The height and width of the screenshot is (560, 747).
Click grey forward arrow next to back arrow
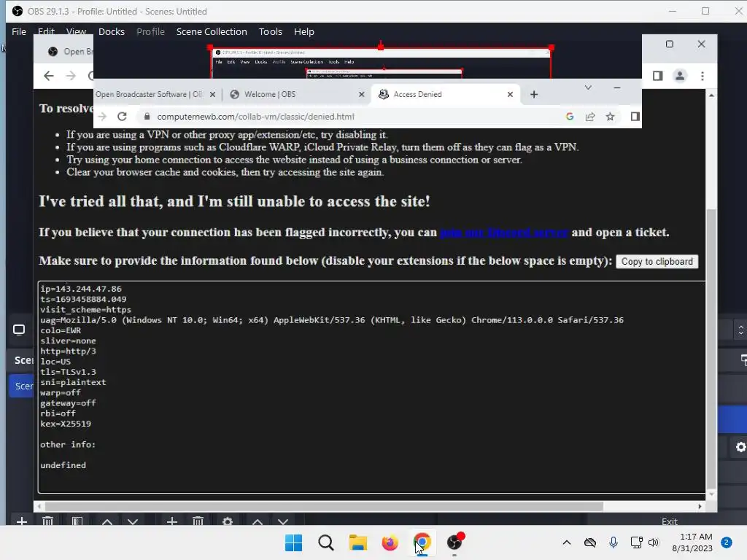tap(71, 76)
